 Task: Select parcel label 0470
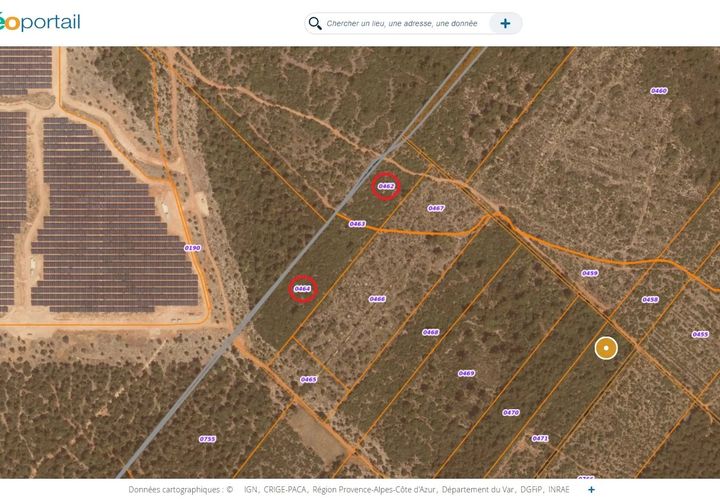(511, 412)
